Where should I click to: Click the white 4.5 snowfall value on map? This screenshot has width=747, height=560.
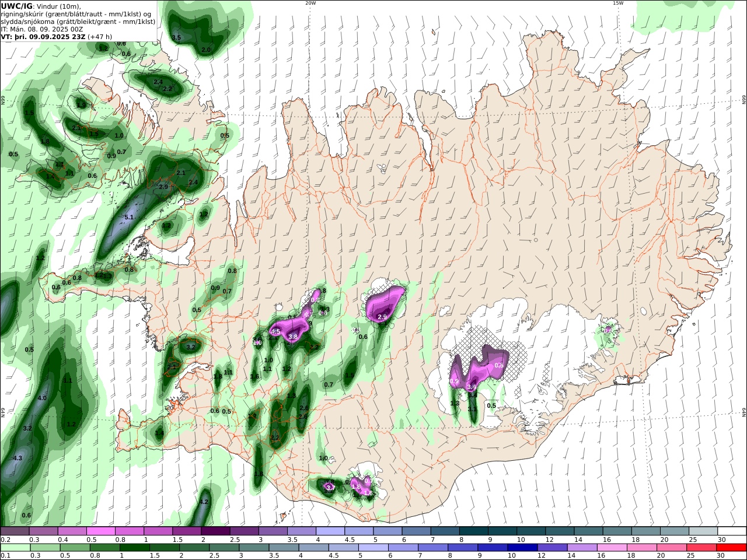[x=276, y=331]
